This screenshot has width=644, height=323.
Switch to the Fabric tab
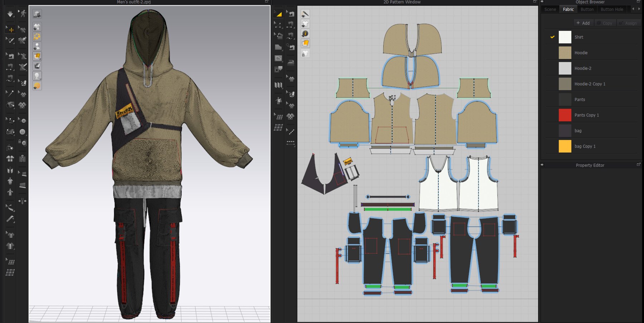click(x=568, y=9)
